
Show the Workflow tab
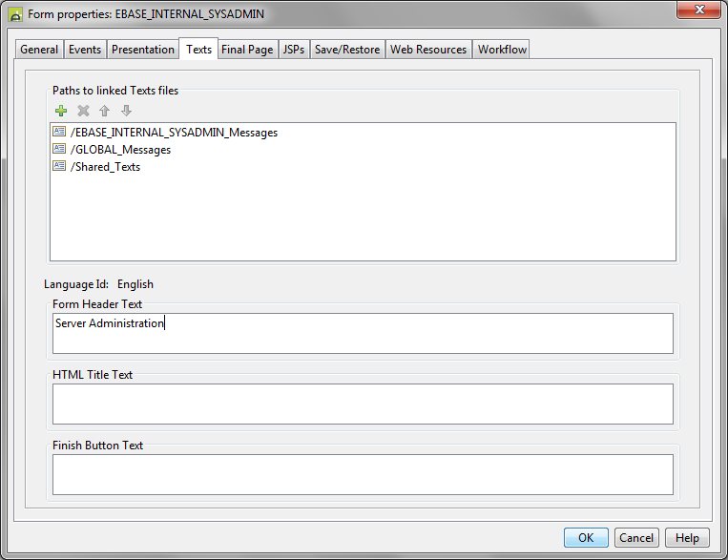pyautogui.click(x=502, y=50)
